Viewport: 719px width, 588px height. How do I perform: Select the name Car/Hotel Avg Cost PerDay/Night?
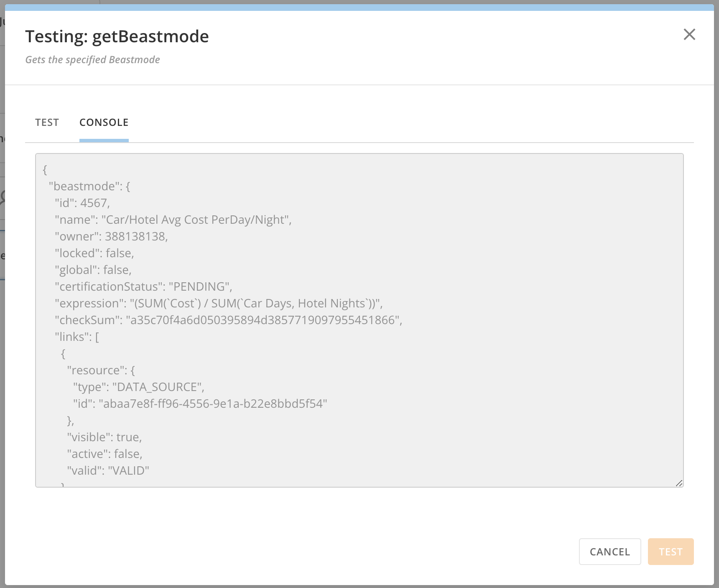[x=196, y=220]
